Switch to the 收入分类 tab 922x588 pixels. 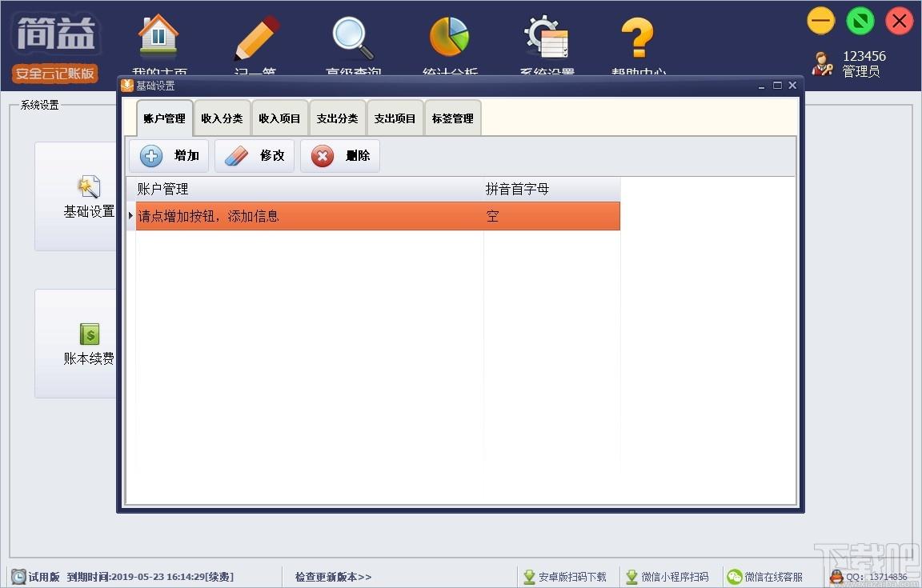tap(222, 118)
